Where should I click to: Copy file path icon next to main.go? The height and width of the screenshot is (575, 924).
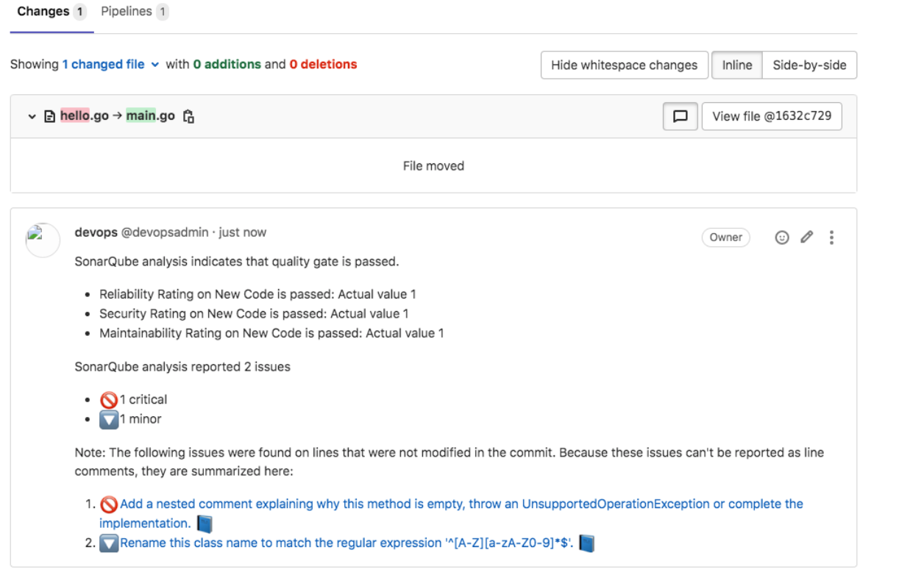(188, 116)
